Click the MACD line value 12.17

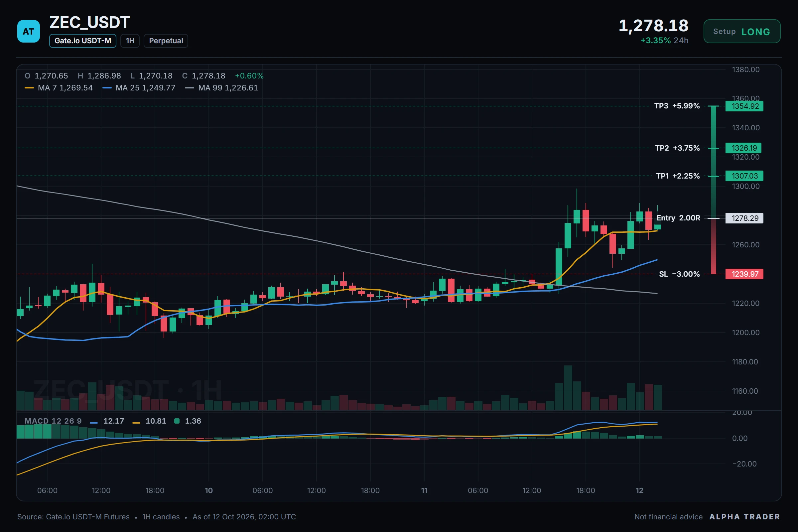[x=114, y=421]
